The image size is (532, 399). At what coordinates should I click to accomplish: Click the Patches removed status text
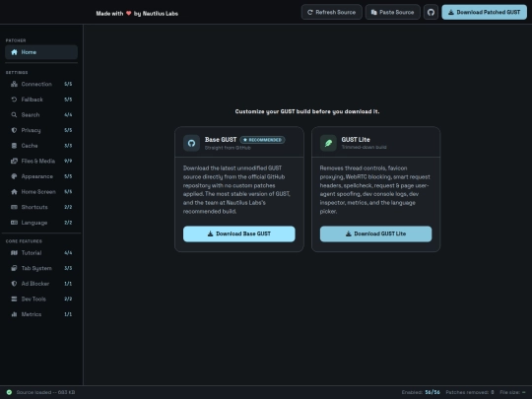click(470, 392)
